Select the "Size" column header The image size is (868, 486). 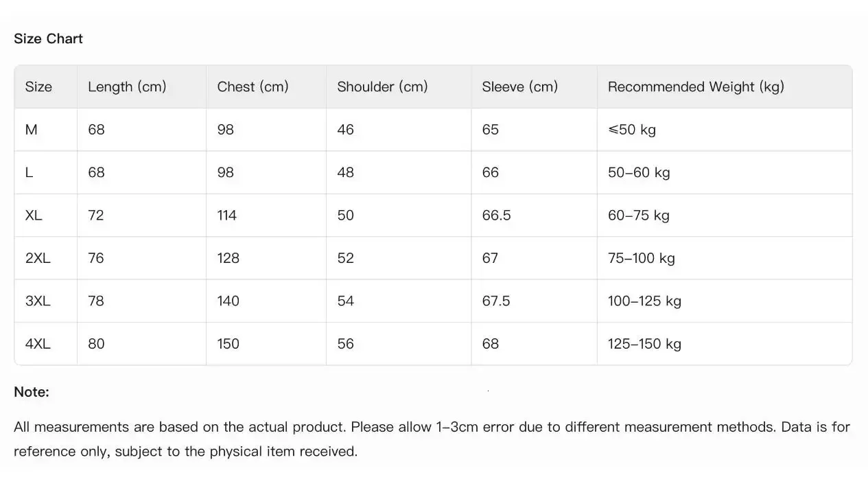click(38, 87)
